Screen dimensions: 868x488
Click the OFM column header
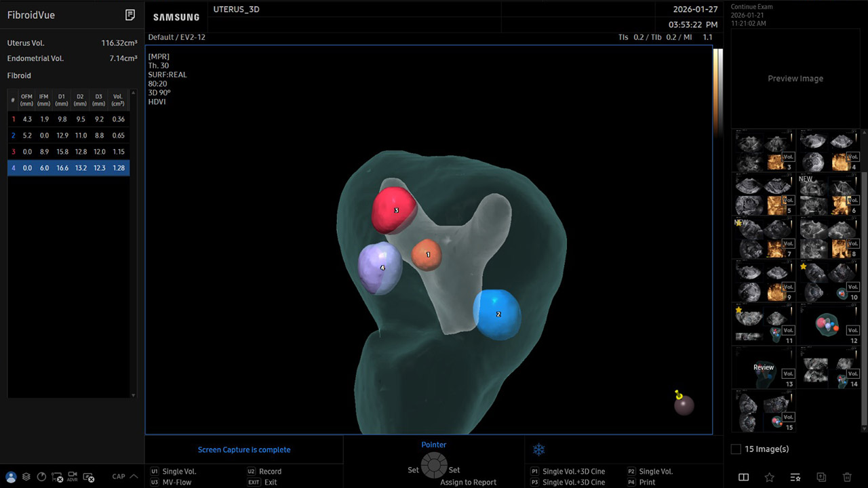click(26, 100)
